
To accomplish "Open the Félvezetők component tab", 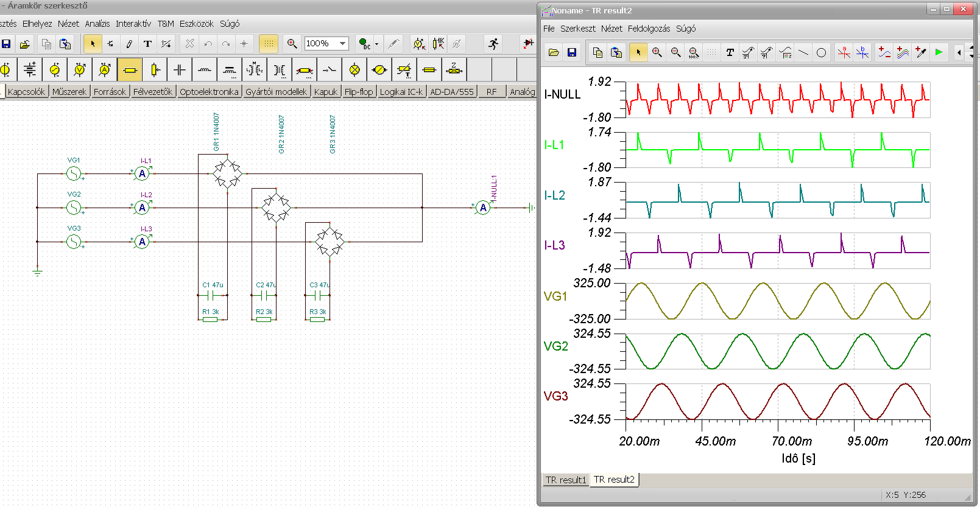I will [153, 91].
